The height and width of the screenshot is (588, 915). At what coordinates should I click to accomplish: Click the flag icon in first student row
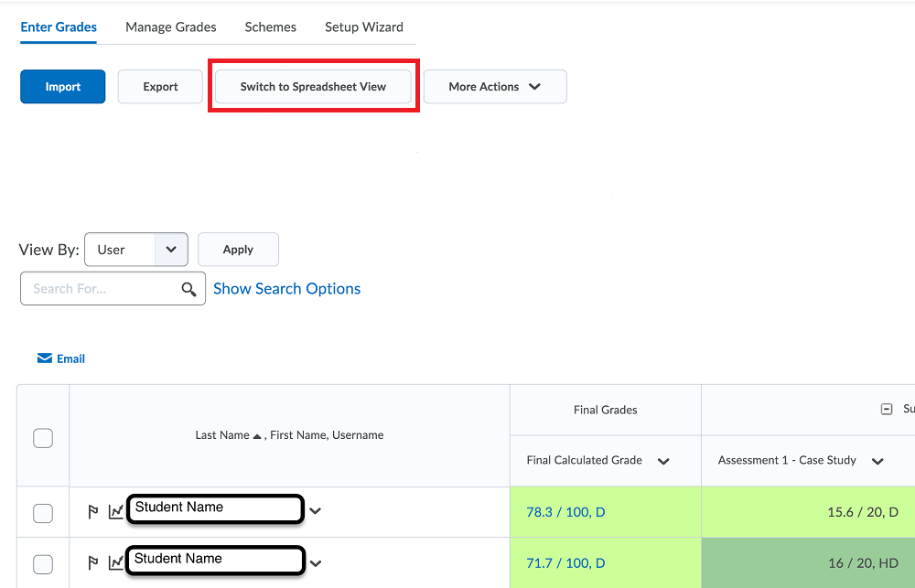click(x=92, y=512)
